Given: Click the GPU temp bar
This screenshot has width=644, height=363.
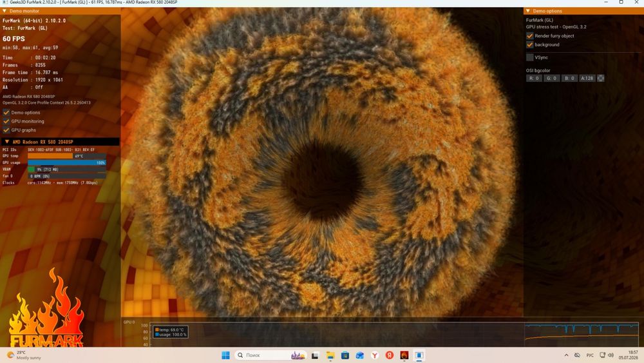Looking at the screenshot, I should click(66, 156).
